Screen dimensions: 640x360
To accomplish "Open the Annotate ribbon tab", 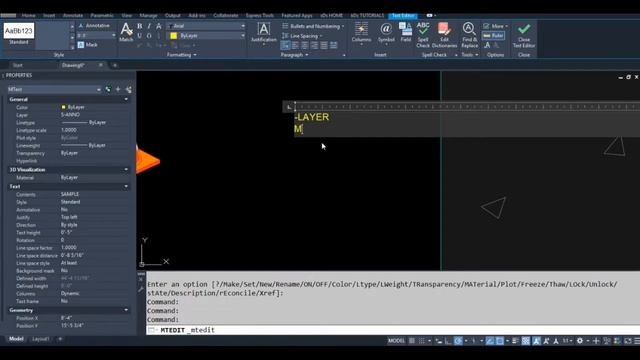I will pos(73,16).
